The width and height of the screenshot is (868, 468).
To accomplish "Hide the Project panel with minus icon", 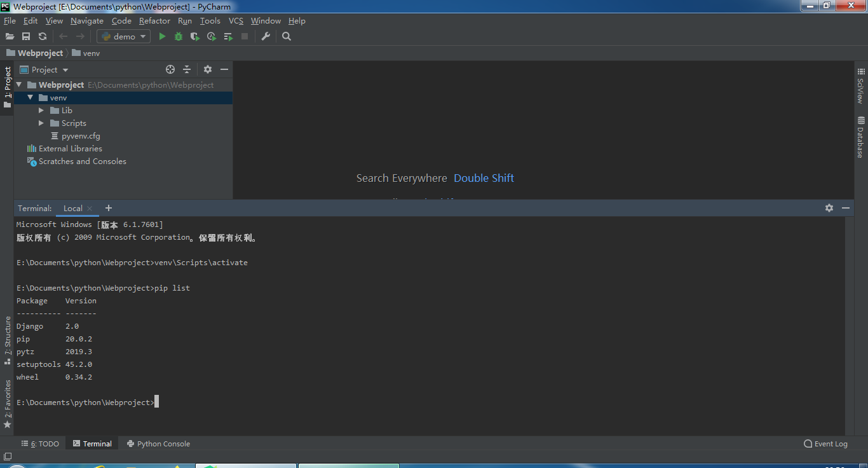I will (x=224, y=69).
